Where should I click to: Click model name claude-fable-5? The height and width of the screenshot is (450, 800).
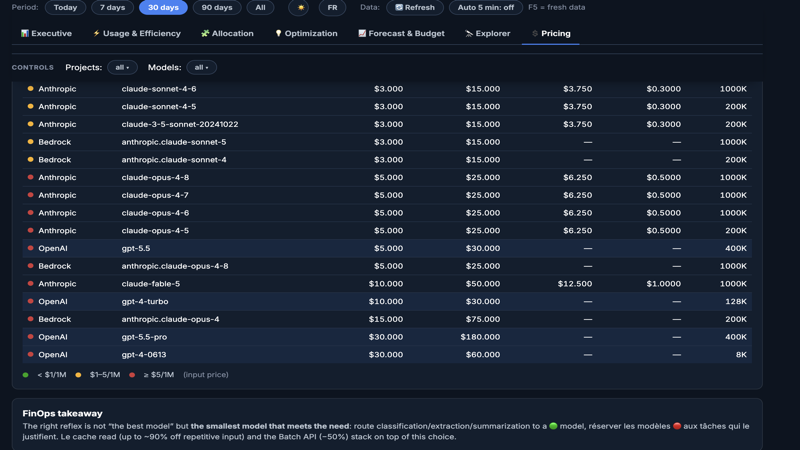[151, 284]
